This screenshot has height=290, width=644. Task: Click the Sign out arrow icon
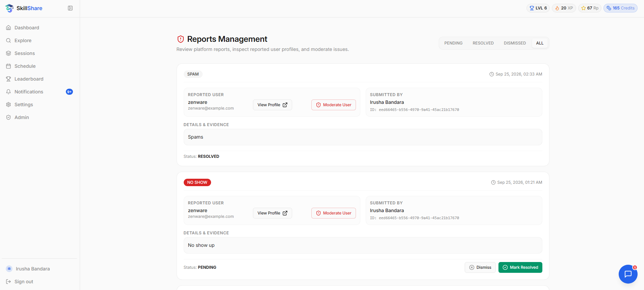[8, 282]
